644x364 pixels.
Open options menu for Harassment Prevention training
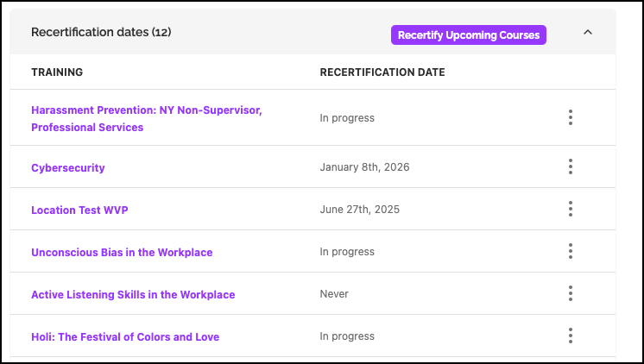click(x=571, y=118)
